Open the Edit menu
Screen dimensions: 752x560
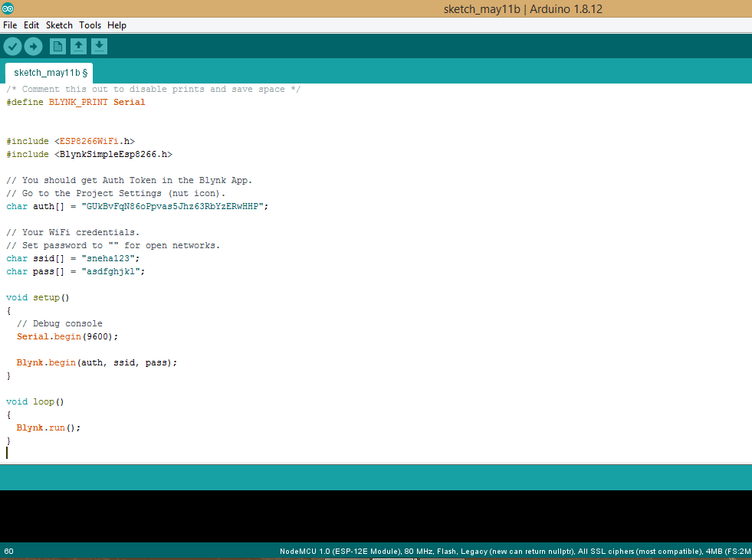pyautogui.click(x=31, y=25)
